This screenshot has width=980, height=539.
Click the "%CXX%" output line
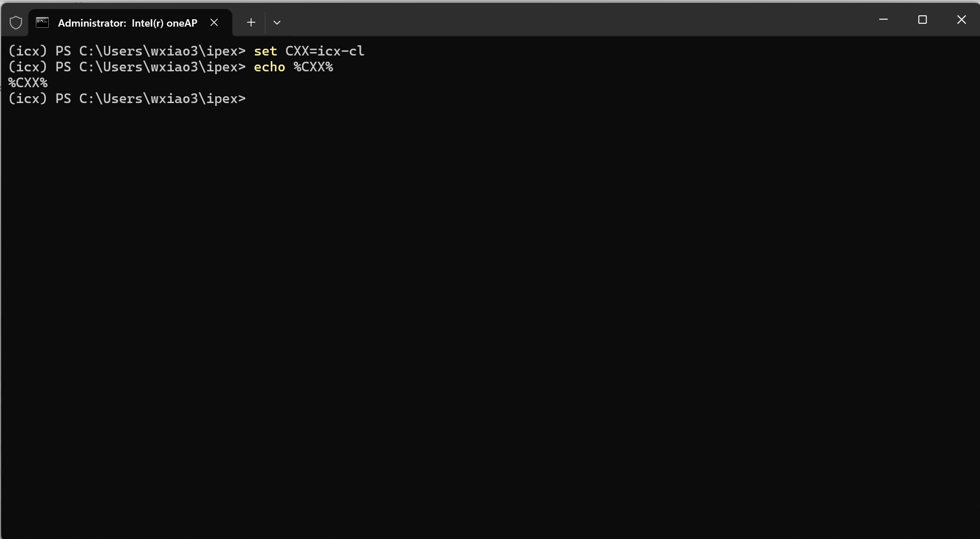(28, 83)
